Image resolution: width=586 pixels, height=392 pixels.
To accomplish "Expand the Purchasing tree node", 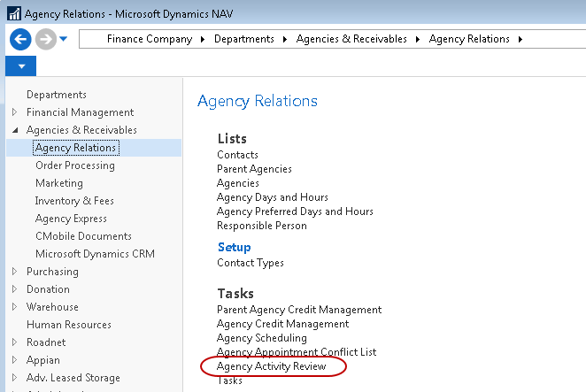I will point(14,272).
